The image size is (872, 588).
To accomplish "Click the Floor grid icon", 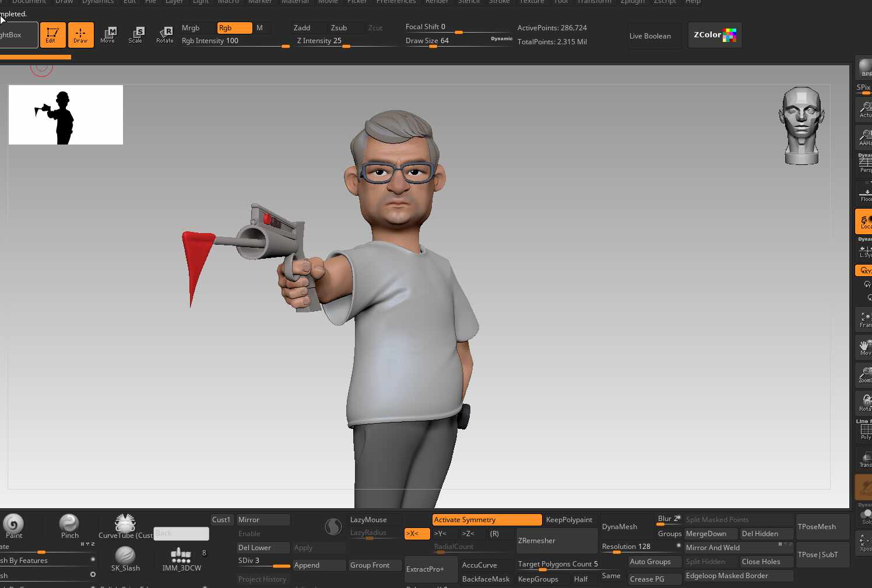I will click(x=866, y=195).
